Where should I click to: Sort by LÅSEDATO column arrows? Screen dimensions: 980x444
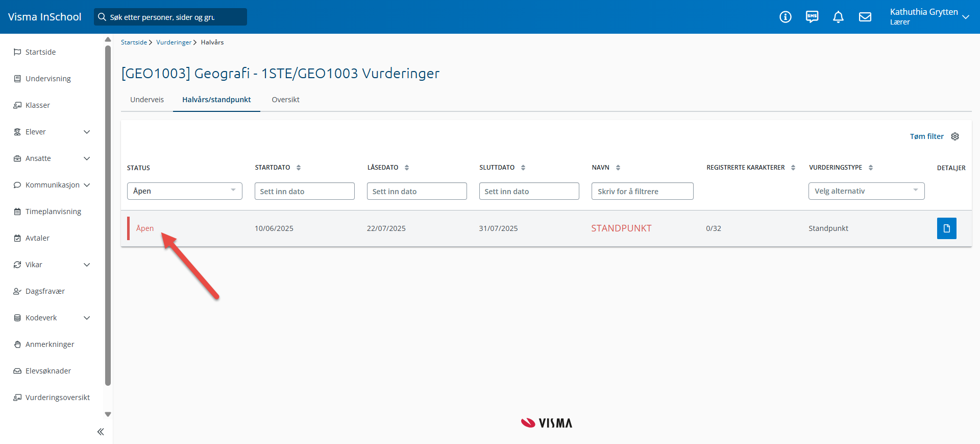pos(407,168)
